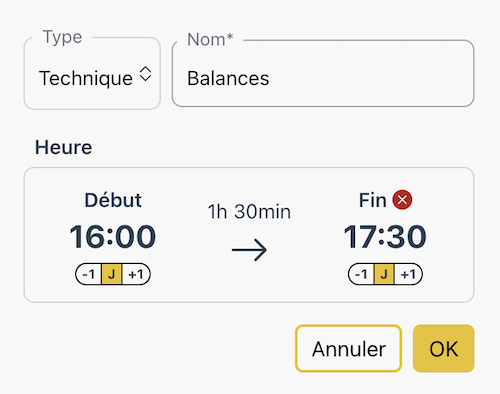Click the Annuler button

pos(348,348)
